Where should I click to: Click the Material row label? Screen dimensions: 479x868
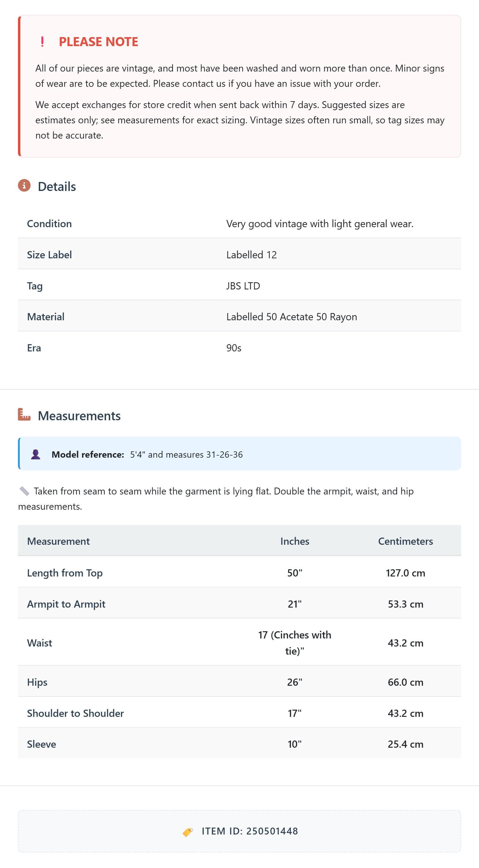tap(46, 317)
